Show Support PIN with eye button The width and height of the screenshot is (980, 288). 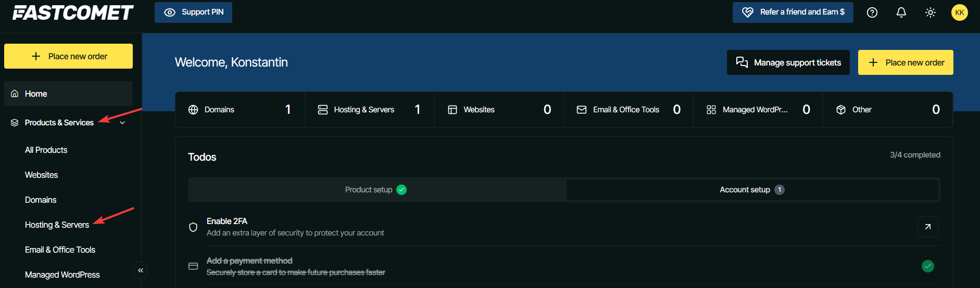tap(193, 12)
